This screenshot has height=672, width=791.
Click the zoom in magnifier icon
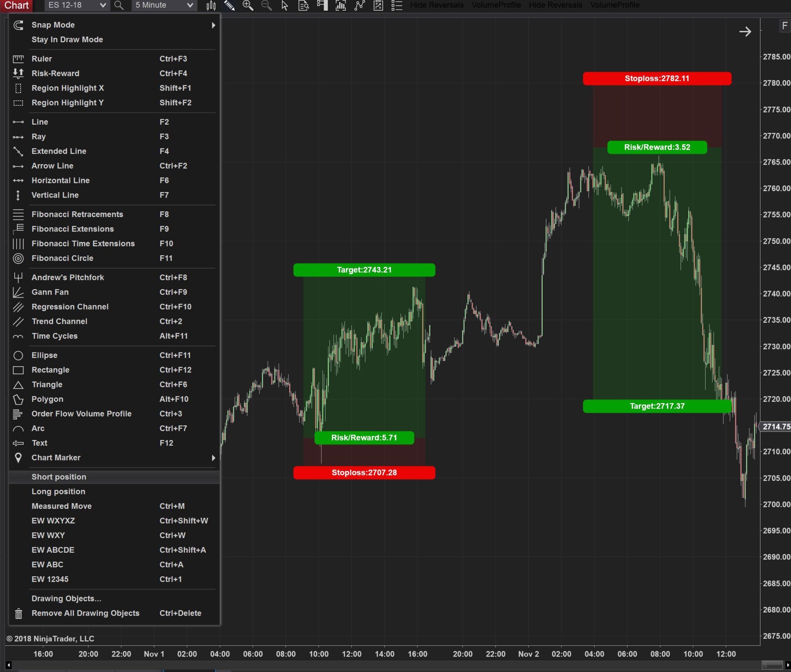point(248,5)
